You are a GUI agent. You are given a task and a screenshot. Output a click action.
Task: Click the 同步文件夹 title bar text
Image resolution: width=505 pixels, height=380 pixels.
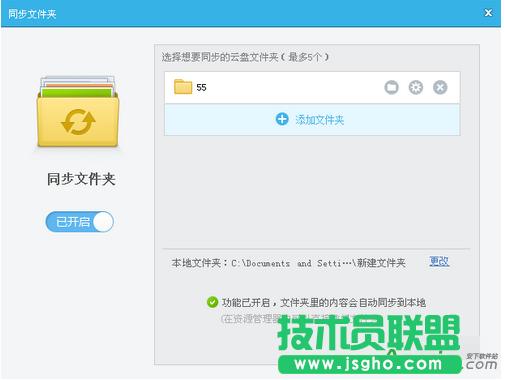32,14
